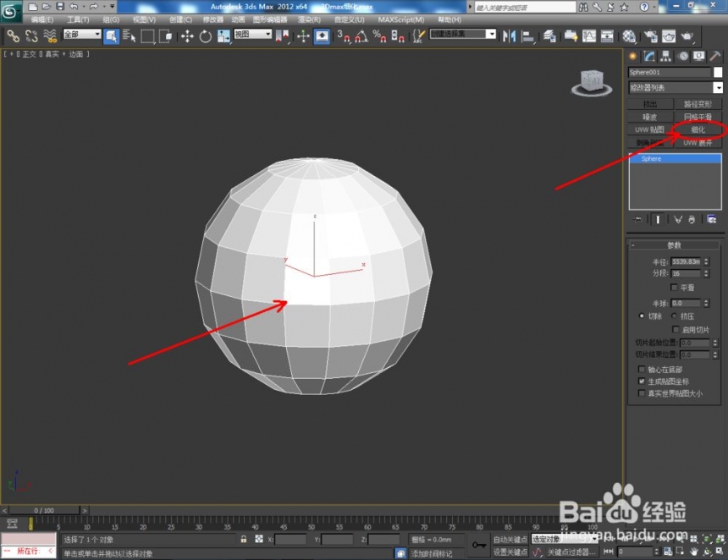Toggle the 自动关键点 auto key button
728x560 pixels.
[510, 539]
